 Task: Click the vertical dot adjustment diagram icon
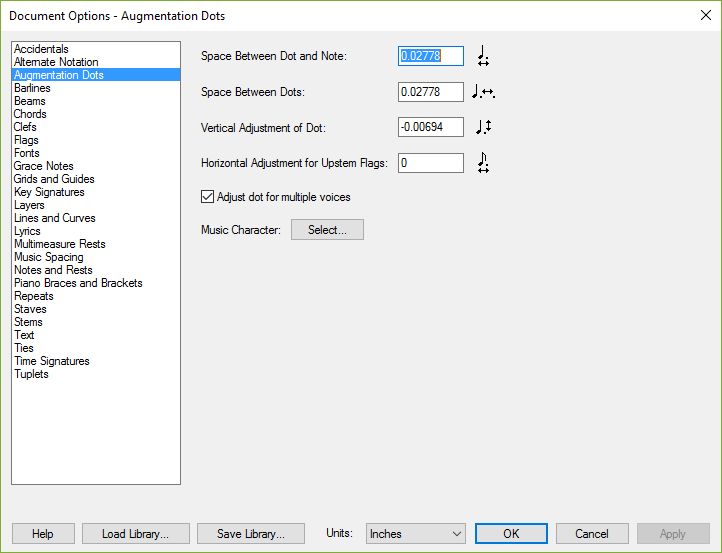pos(483,127)
